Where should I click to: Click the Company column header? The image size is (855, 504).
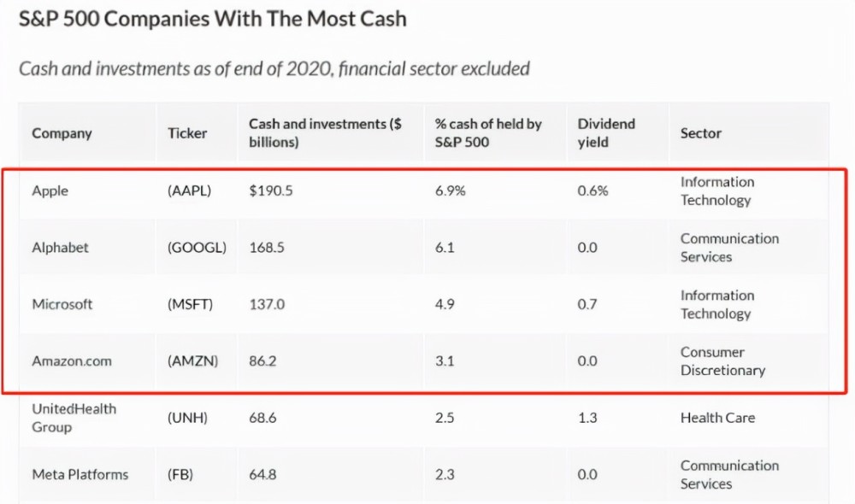point(62,133)
